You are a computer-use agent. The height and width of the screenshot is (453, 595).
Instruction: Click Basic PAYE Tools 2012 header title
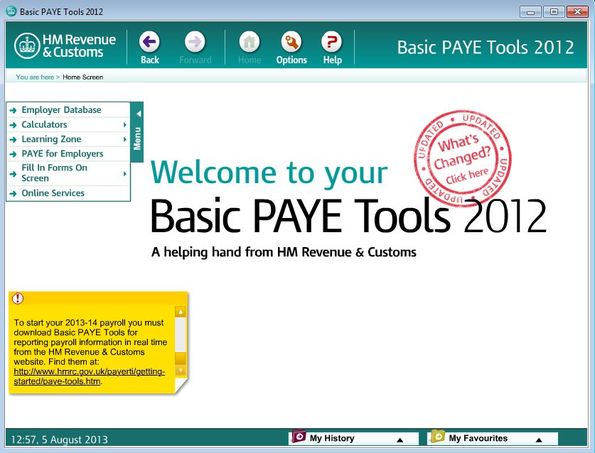(485, 47)
